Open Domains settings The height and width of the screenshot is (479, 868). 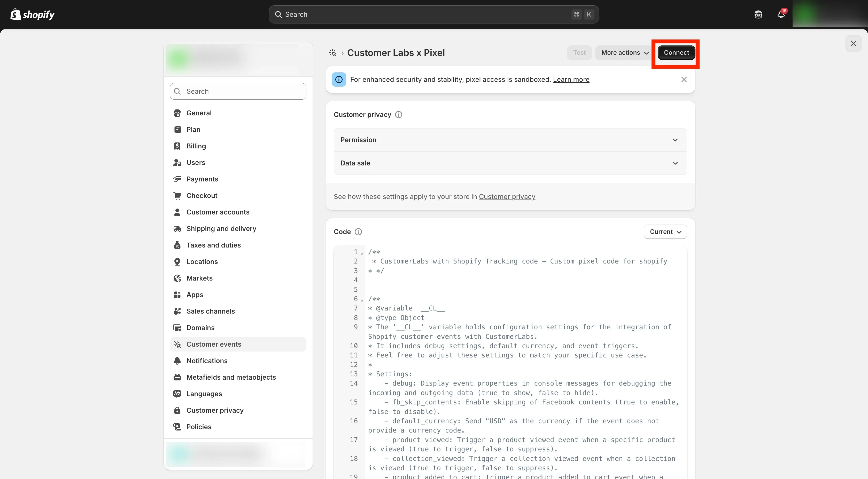point(238,328)
